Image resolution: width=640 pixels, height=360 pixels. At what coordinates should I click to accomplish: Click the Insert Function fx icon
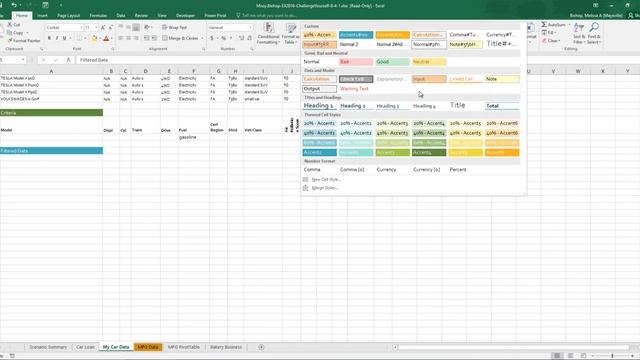click(68, 60)
